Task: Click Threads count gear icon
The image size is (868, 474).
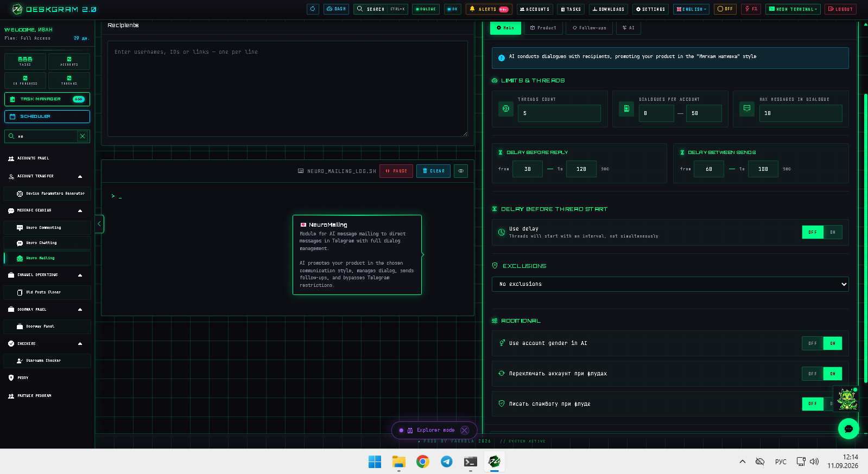Action: point(506,108)
